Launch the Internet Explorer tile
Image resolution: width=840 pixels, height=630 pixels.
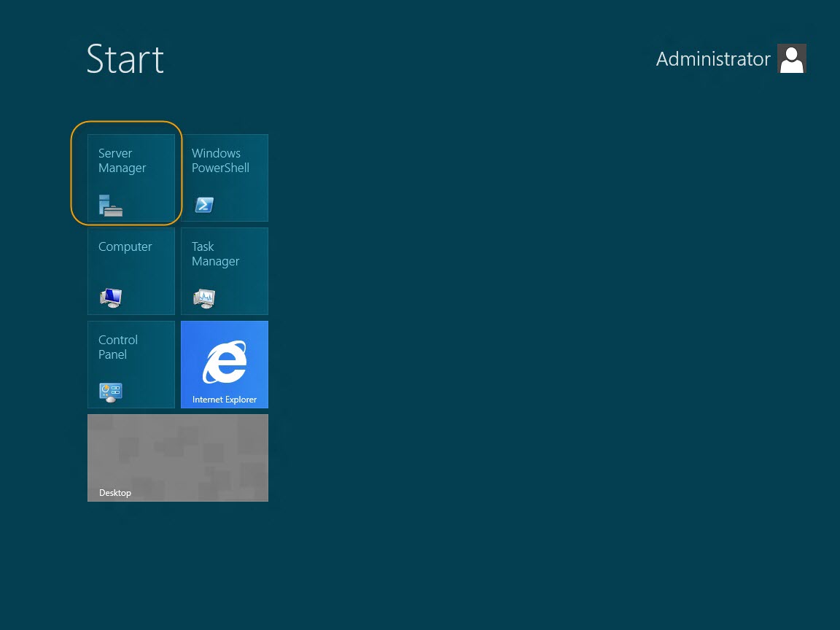225,365
